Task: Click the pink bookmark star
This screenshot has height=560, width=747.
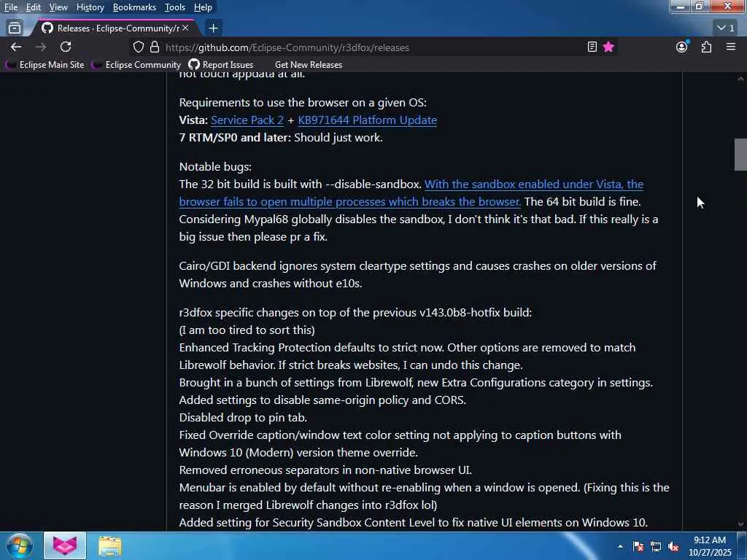Action: click(608, 47)
